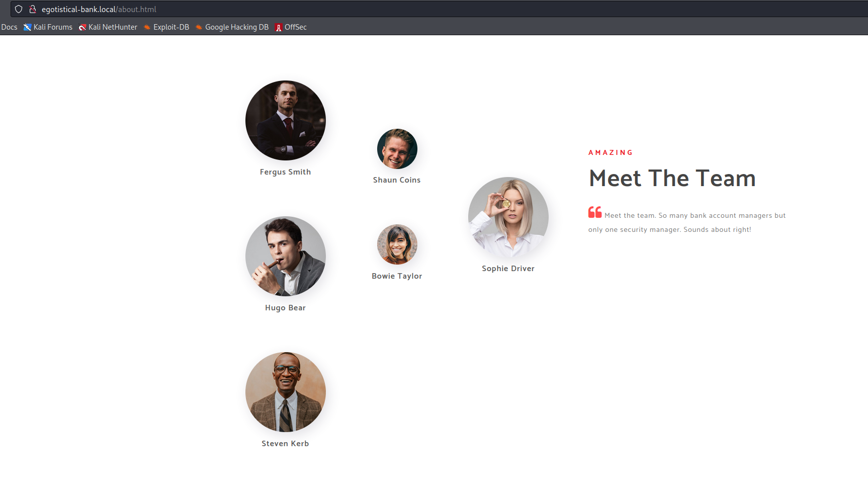
Task: Click the shield tracking protection icon
Action: (x=19, y=9)
